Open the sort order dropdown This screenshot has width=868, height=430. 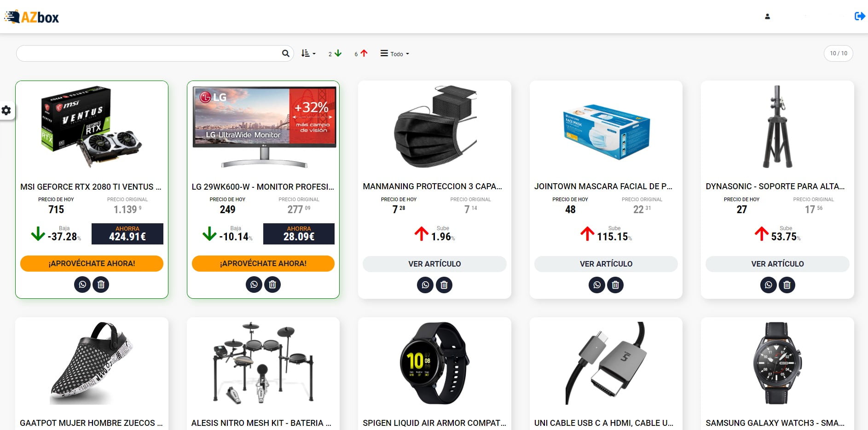tap(308, 54)
